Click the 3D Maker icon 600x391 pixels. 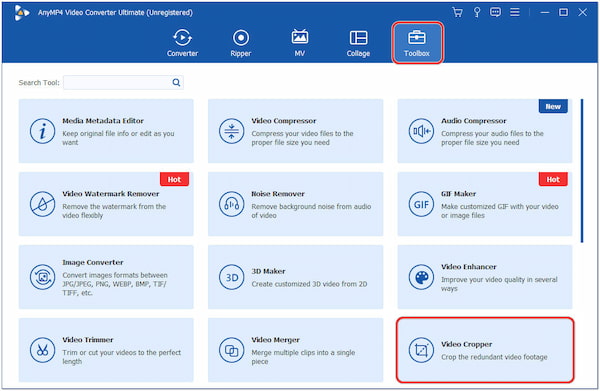coord(232,277)
